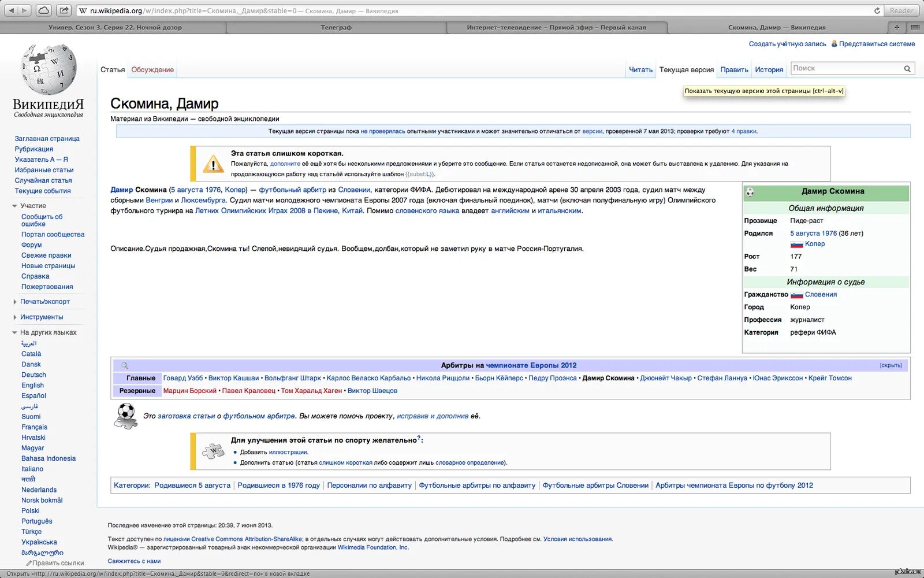The height and width of the screenshot is (578, 924).
Task: Click the Wikipedia globe logo
Action: 49,70
